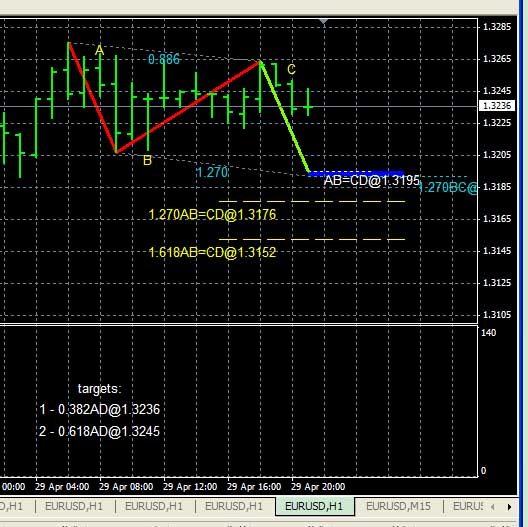528x527 pixels.
Task: Select the 1.270AB=CD@1.3176 label
Action: point(212,215)
